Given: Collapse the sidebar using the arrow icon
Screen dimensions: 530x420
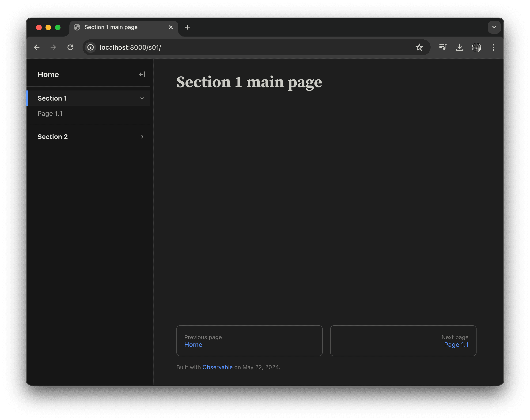Looking at the screenshot, I should tap(142, 74).
